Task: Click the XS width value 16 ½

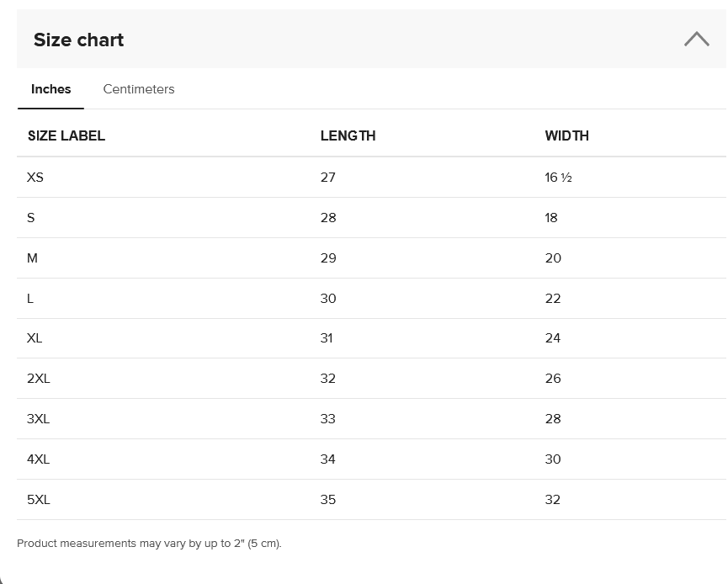Action: click(559, 178)
